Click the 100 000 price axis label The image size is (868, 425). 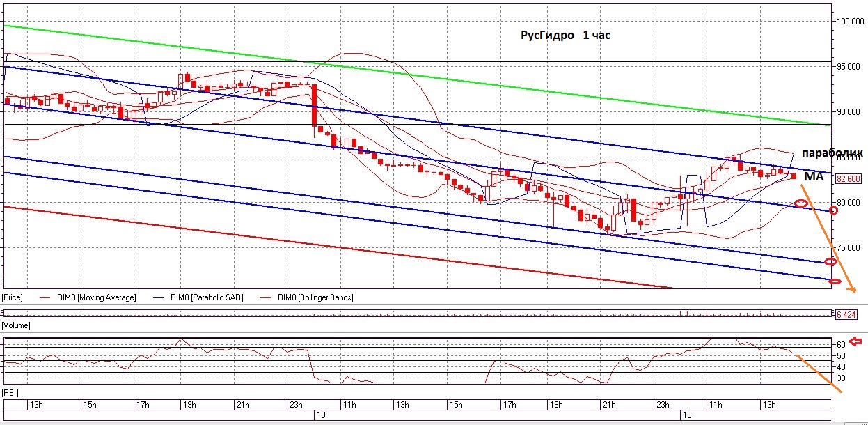851,21
